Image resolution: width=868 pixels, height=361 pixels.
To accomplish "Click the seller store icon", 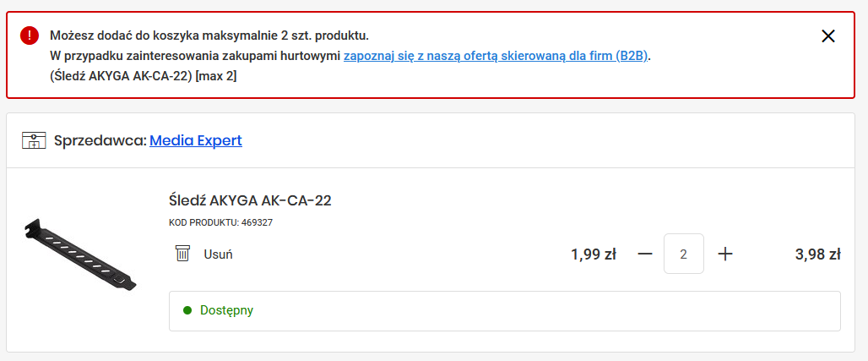I will point(33,140).
